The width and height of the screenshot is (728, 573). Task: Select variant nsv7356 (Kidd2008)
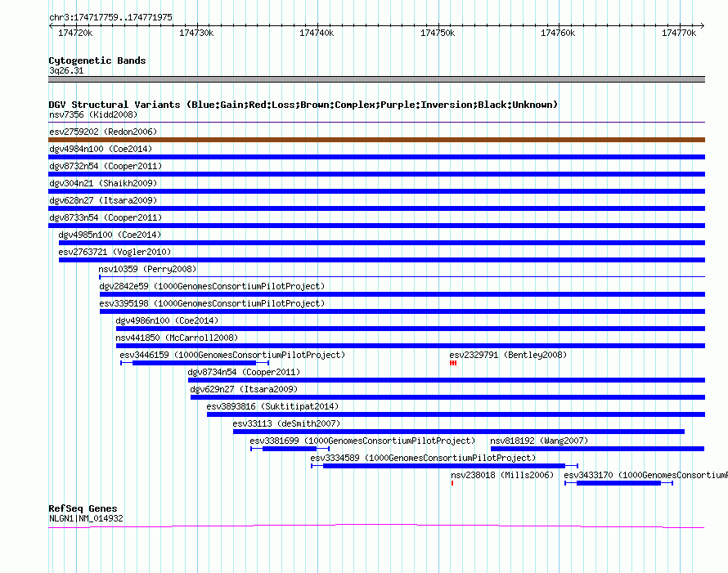pyautogui.click(x=93, y=114)
